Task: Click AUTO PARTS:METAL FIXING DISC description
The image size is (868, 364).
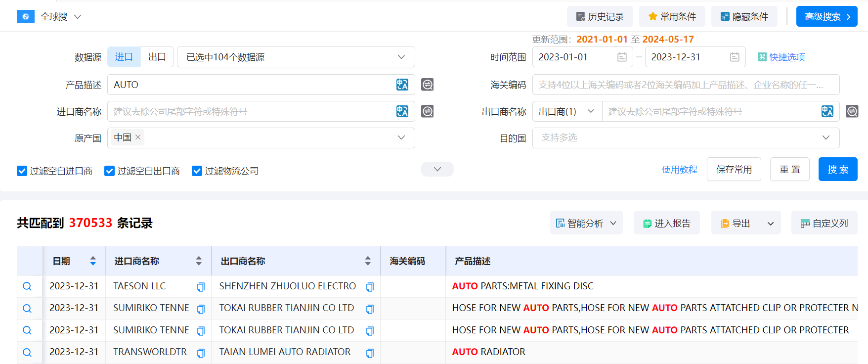Action: [x=522, y=286]
